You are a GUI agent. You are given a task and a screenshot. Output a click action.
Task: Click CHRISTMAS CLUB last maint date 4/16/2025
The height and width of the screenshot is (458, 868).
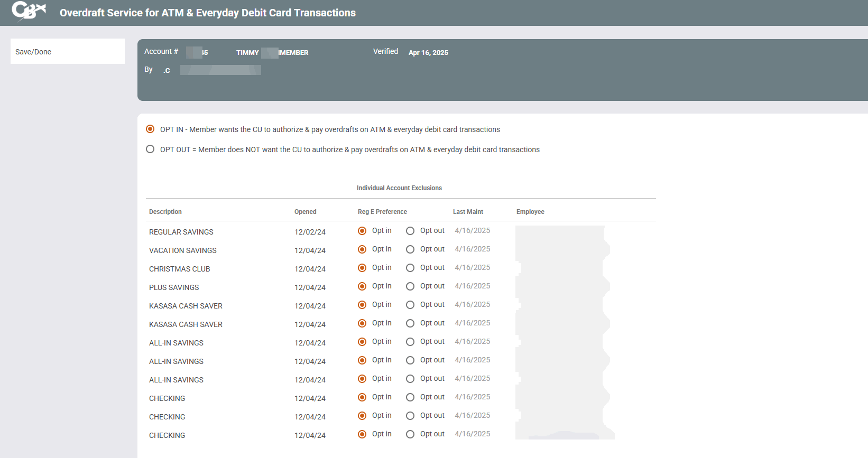coord(473,267)
